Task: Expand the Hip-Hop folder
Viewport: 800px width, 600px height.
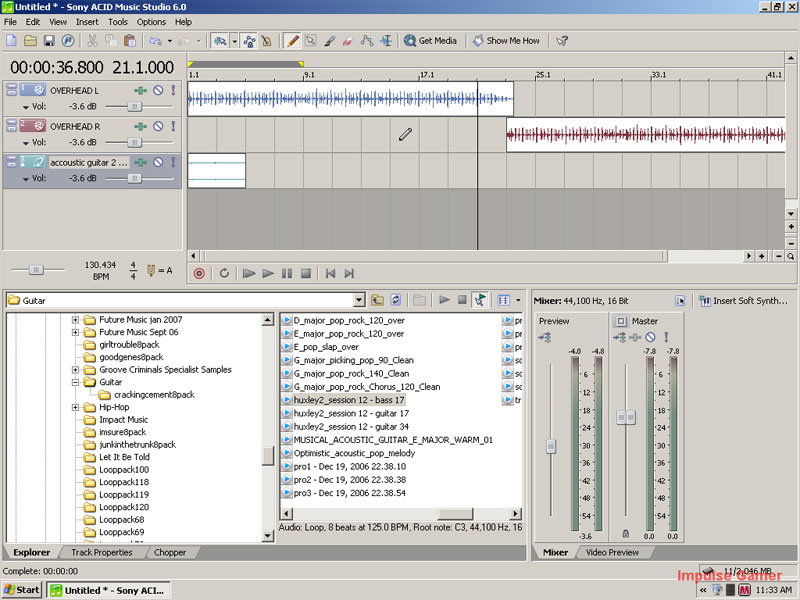Action: [x=75, y=407]
